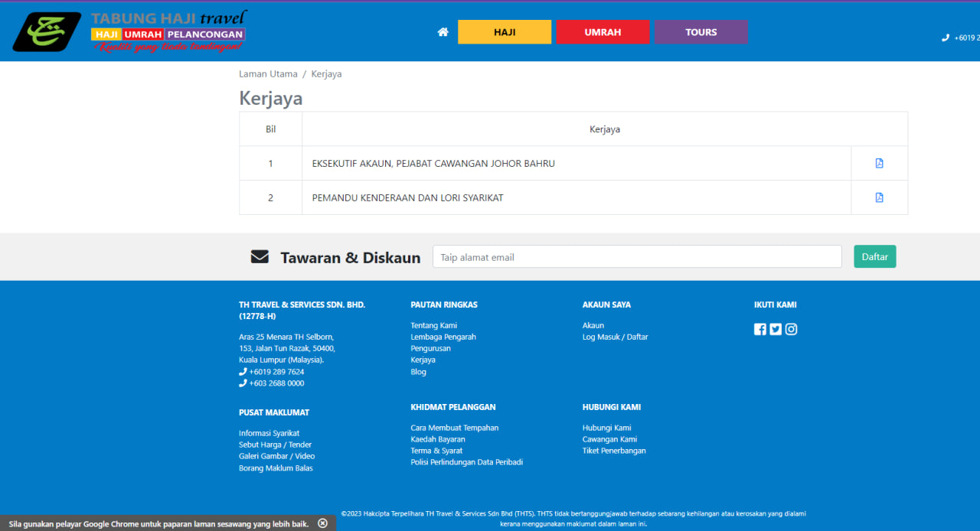Click the IKUTI KAMI heading
The image size is (980, 531).
pos(775,305)
